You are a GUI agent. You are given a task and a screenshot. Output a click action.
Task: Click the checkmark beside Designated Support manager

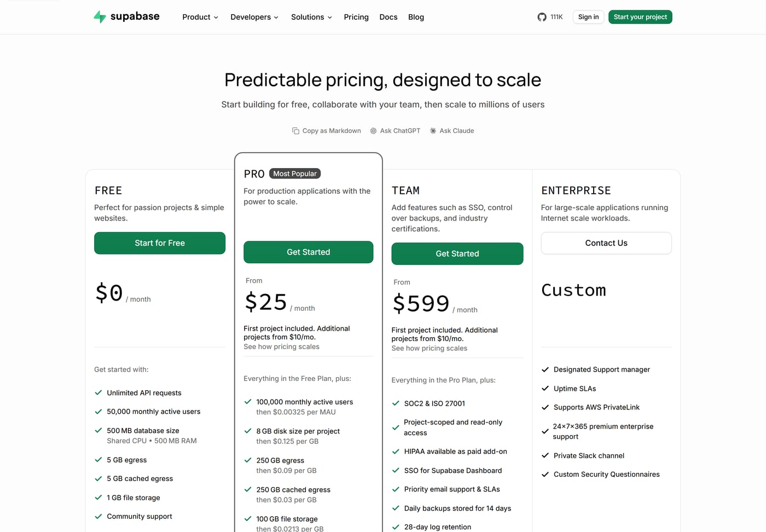click(x=545, y=369)
